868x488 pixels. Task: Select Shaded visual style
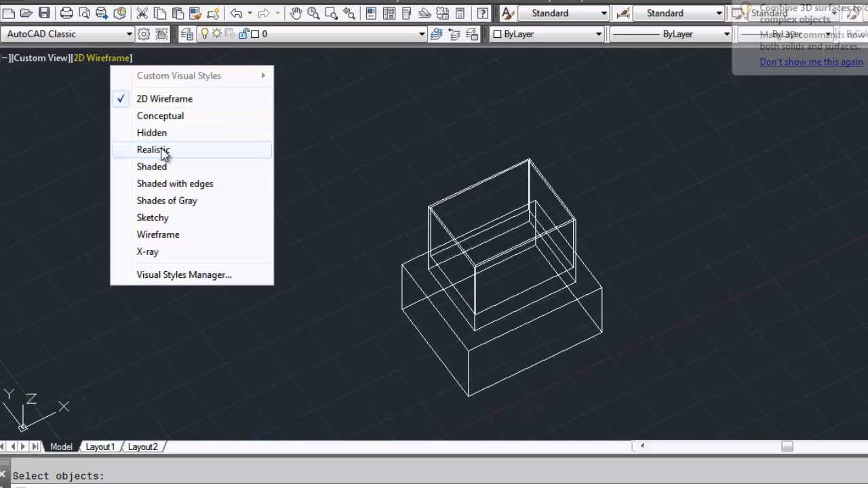tap(192, 167)
